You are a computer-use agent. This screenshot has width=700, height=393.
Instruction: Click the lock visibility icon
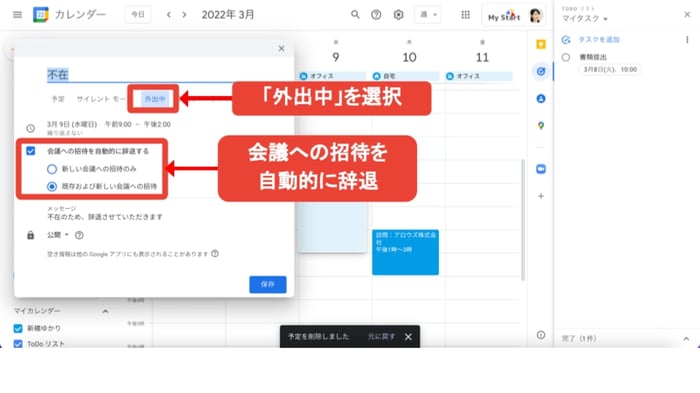pos(30,235)
